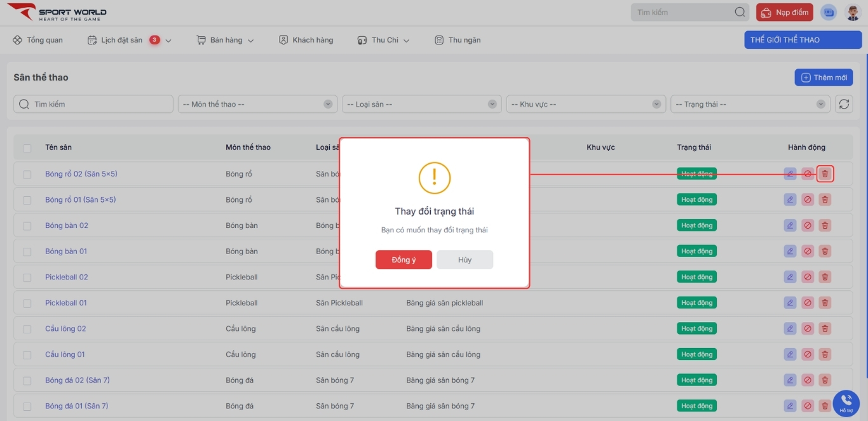This screenshot has width=868, height=421.
Task: Click the edit icon for Bóng bàn 02
Action: (x=790, y=225)
